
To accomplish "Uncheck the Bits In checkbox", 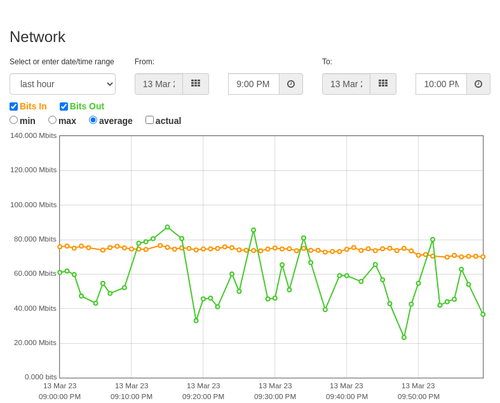I will 14,106.
